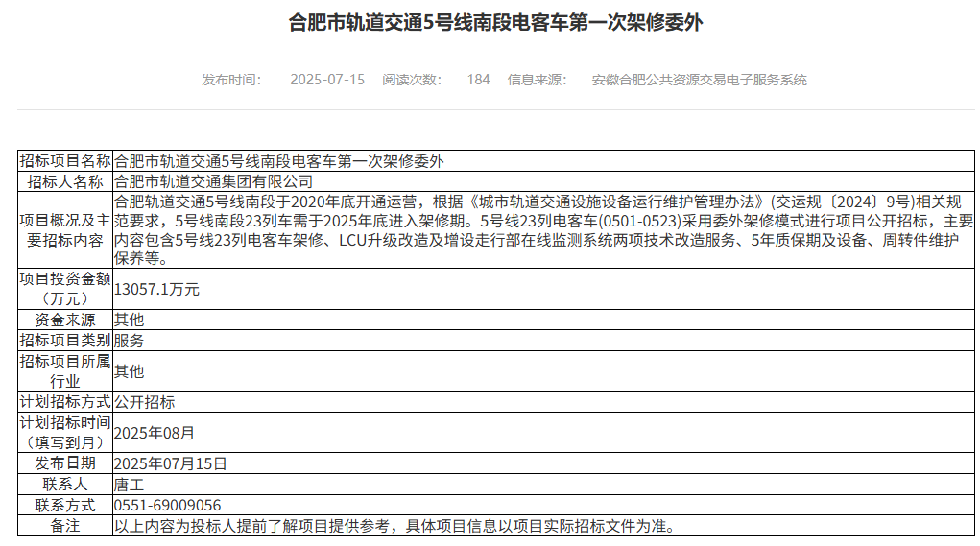
Task: Click the 发布日期 label cell
Action: click(x=65, y=463)
